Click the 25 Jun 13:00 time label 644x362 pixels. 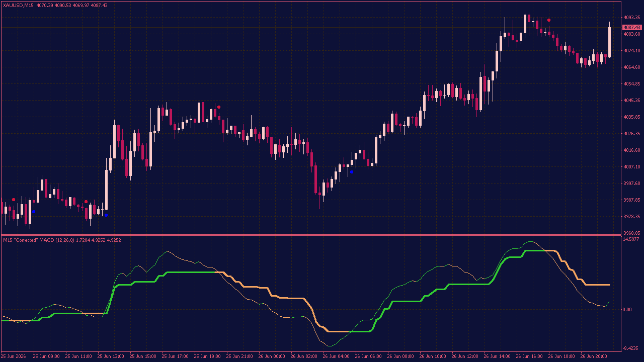point(111,356)
